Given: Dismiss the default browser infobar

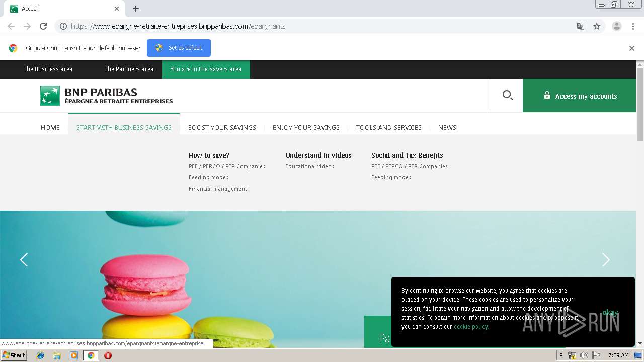Looking at the screenshot, I should tap(631, 48).
